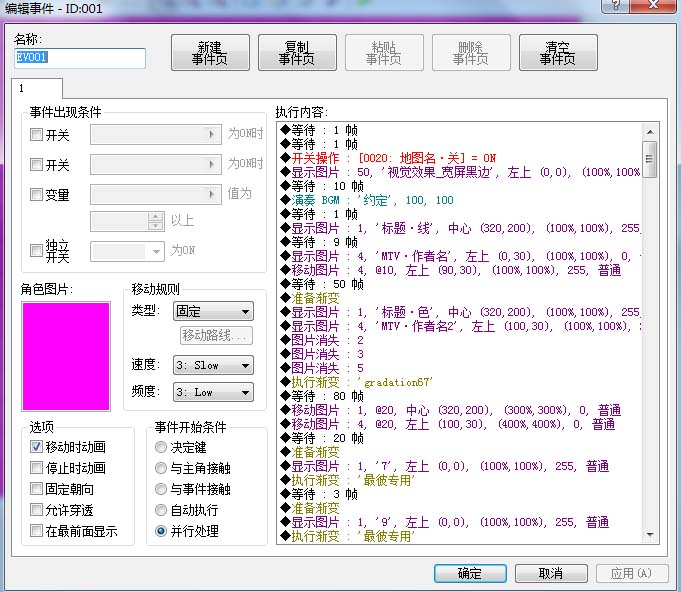Select the 自动执行 trigger radio button
Image resolution: width=681 pixels, height=592 pixels.
pos(161,509)
